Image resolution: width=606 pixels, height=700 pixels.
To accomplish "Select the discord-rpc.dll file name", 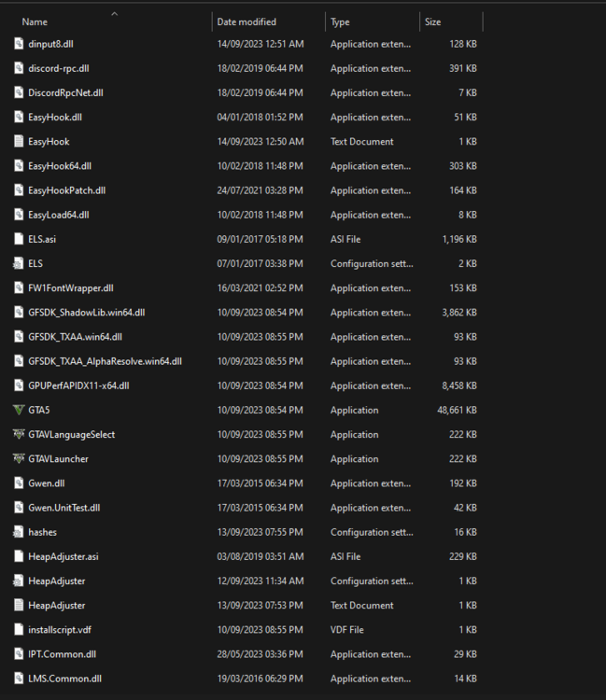I will click(x=59, y=68).
